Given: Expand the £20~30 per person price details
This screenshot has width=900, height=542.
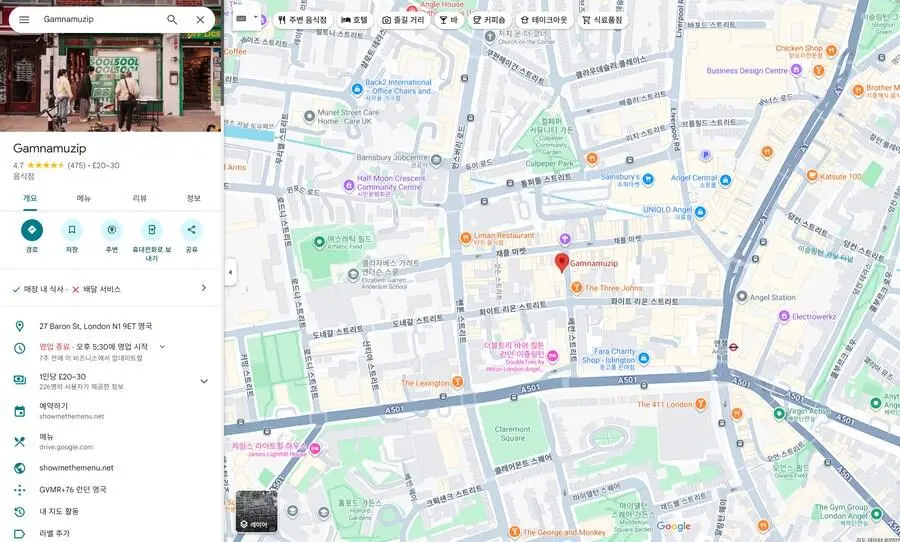Looking at the screenshot, I should click(x=204, y=381).
